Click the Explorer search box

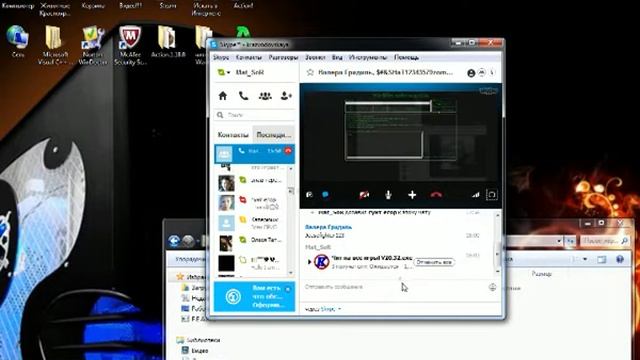pyautogui.click(x=605, y=241)
